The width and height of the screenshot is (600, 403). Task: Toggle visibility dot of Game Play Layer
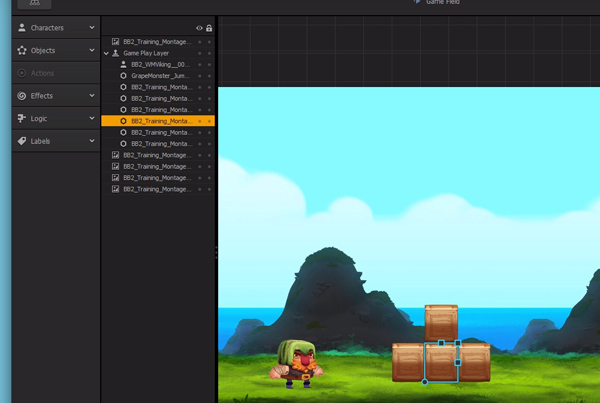coord(200,53)
